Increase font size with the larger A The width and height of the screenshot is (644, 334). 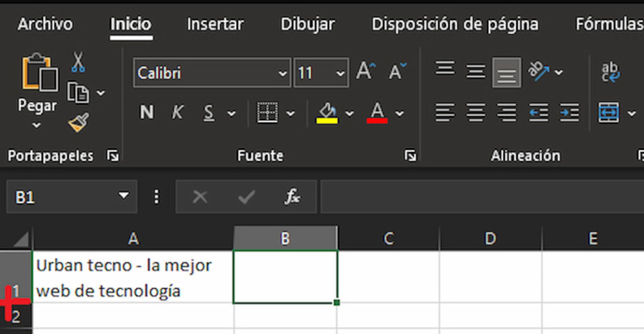(x=366, y=71)
